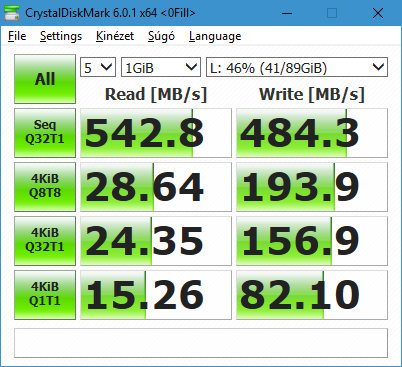This screenshot has height=367, width=402.
Task: Select the 193.9 write result
Action: pyautogui.click(x=312, y=187)
